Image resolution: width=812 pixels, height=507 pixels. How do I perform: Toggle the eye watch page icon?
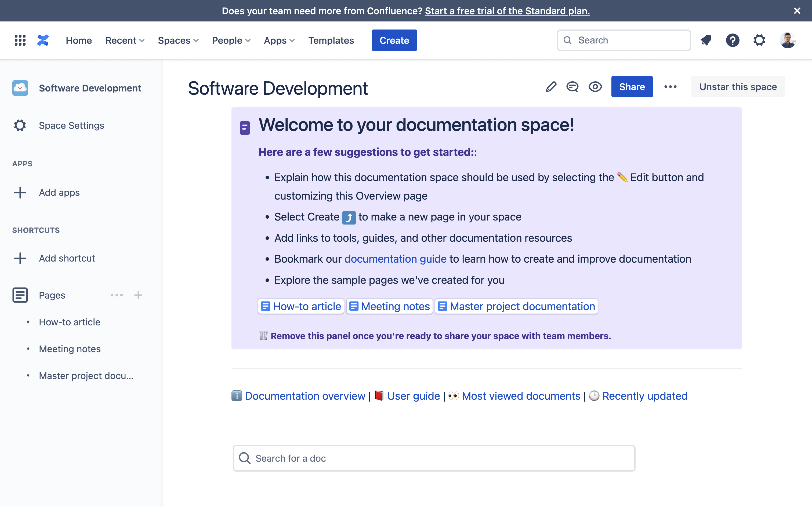pos(595,87)
